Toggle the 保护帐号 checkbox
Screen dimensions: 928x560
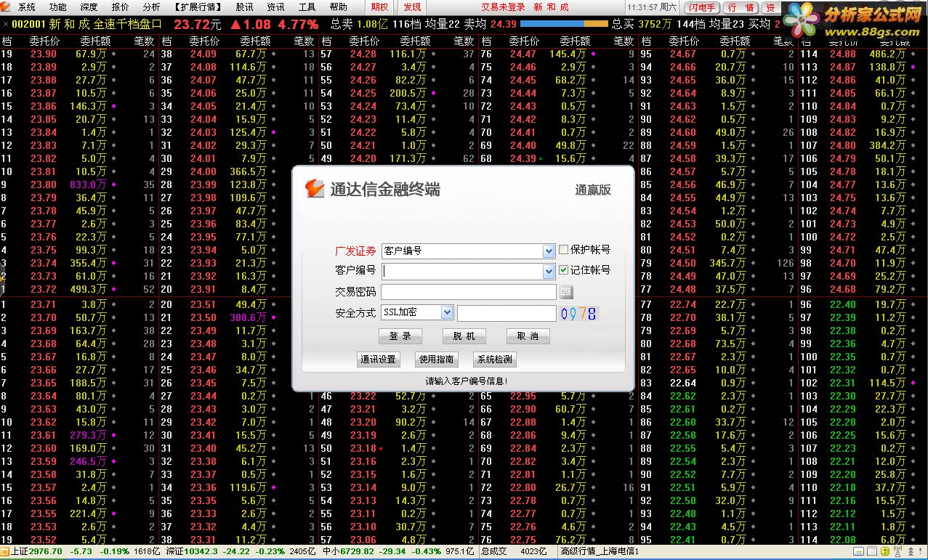pyautogui.click(x=563, y=250)
